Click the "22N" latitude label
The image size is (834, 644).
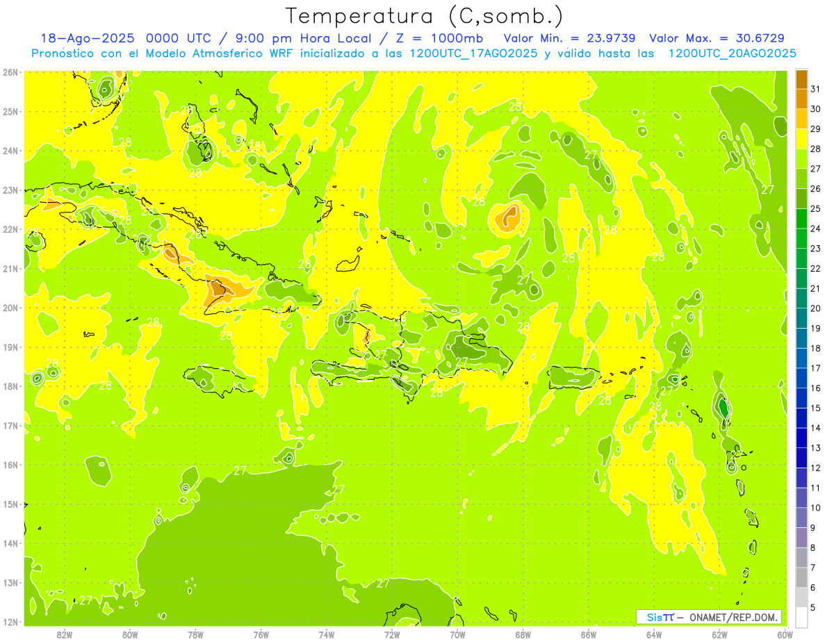click(x=10, y=229)
